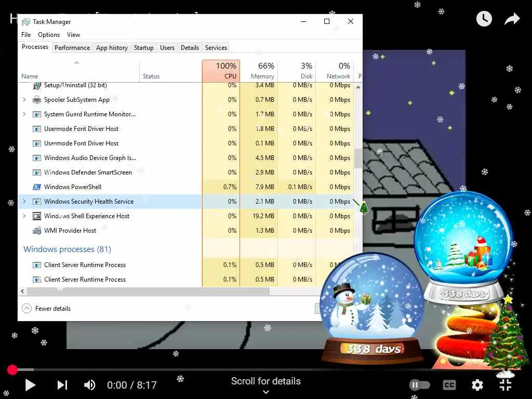Skip to the next video
This screenshot has height=399, width=532.
click(x=62, y=385)
